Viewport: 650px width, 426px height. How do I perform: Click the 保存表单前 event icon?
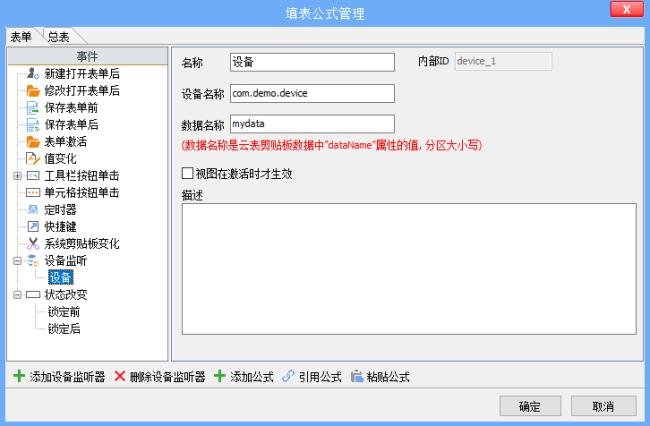pos(33,108)
